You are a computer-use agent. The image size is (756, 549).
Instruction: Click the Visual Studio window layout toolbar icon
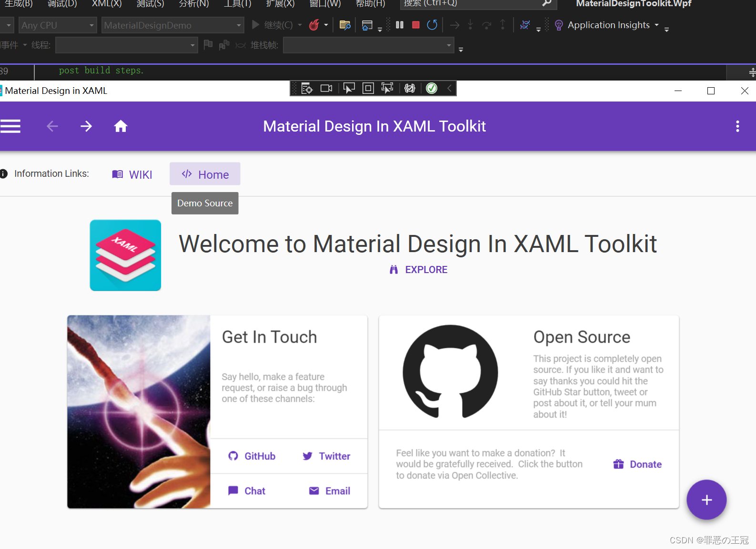[x=367, y=25]
